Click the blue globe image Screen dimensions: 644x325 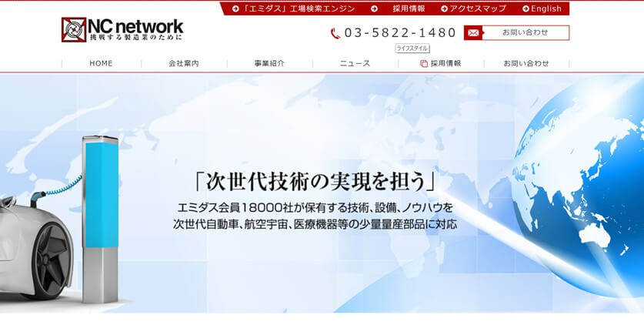(579, 185)
